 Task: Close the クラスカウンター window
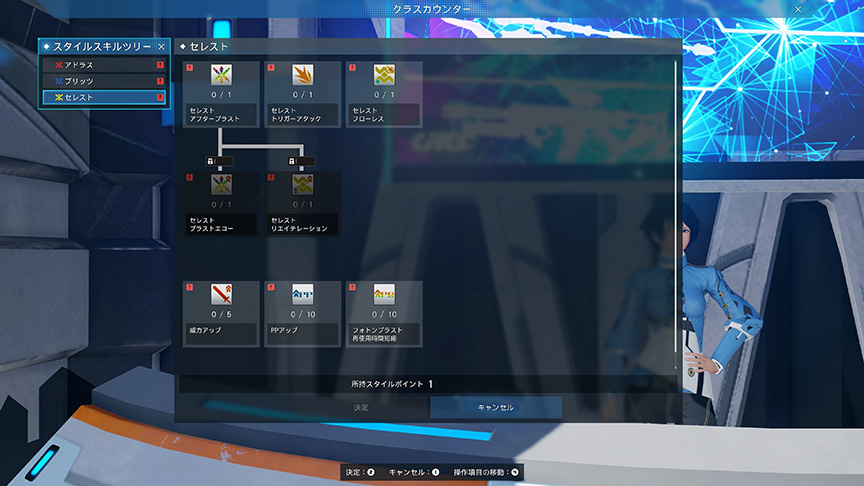797,8
